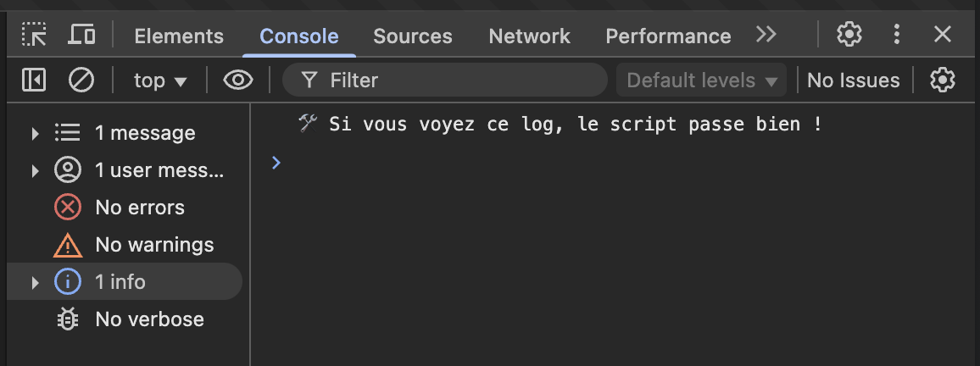Show more tabs with double chevron
The image size is (980, 366).
pos(766,35)
